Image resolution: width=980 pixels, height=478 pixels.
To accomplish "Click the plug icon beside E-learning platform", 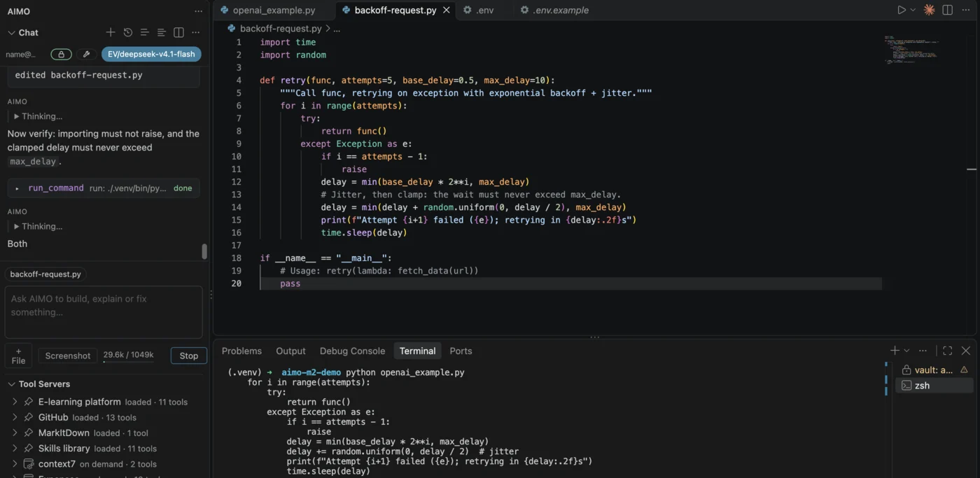I will point(29,402).
